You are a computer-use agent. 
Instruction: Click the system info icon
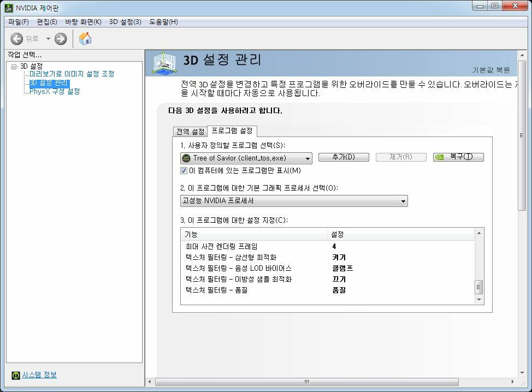pos(16,375)
